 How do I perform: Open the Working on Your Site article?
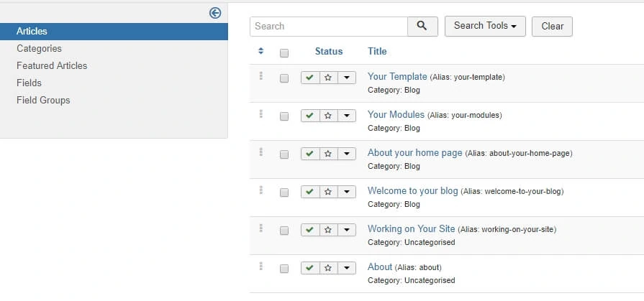(x=411, y=229)
